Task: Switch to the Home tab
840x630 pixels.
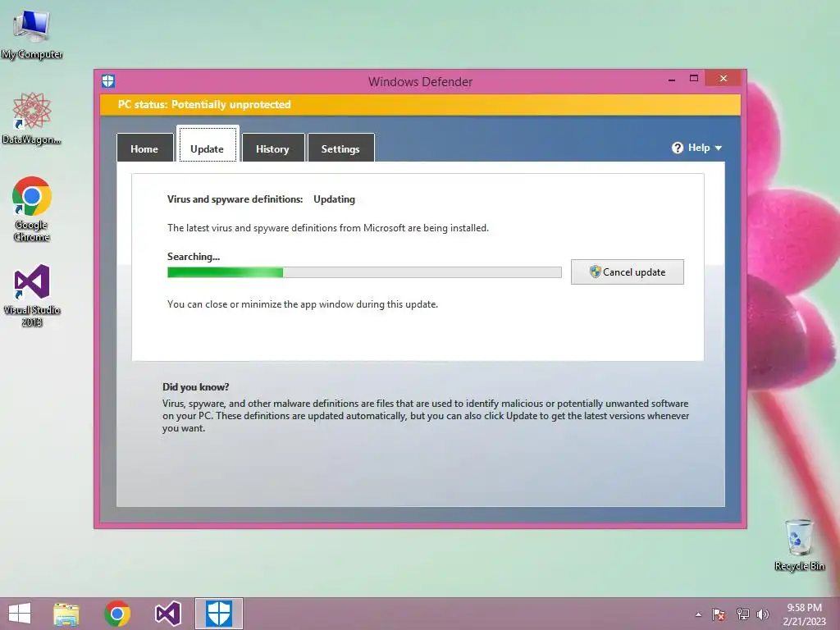Action: pyautogui.click(x=144, y=148)
